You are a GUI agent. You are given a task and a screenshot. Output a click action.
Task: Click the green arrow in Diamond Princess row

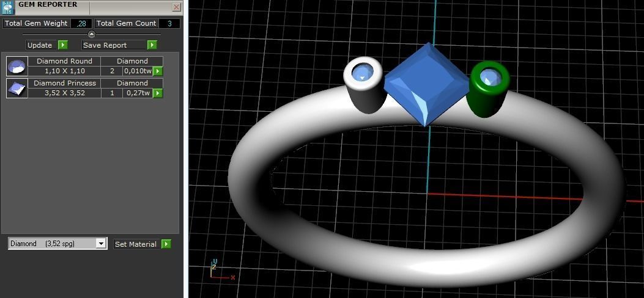(x=158, y=93)
